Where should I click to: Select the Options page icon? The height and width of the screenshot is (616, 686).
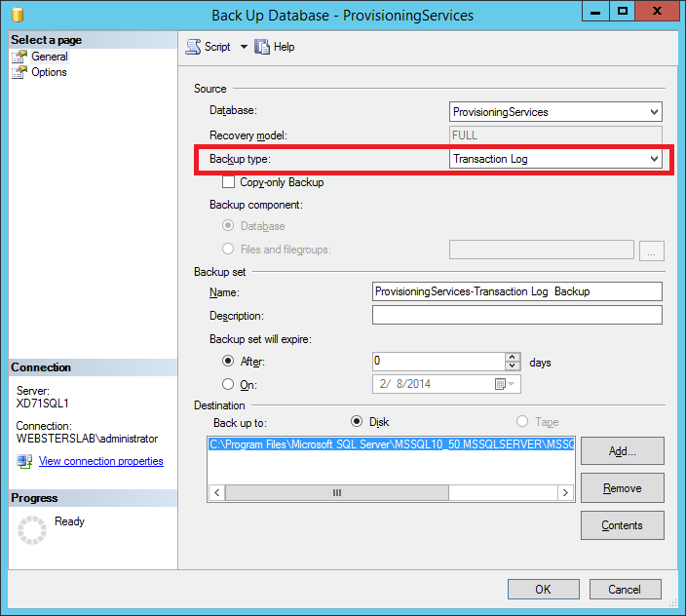[20, 72]
